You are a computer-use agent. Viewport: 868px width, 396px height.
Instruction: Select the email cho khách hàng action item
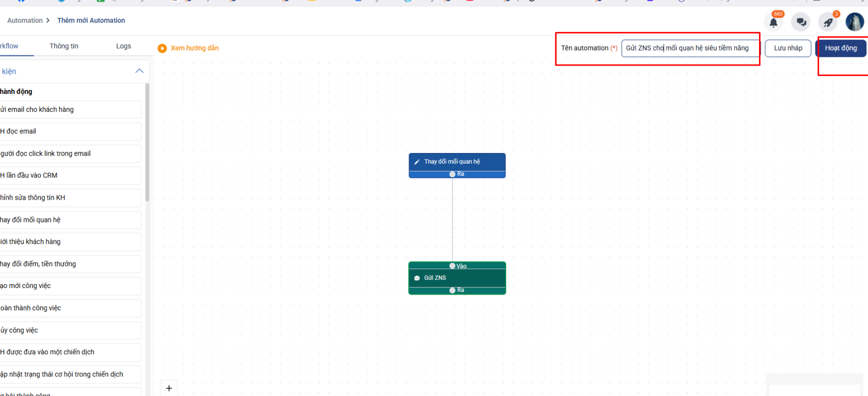click(x=69, y=110)
